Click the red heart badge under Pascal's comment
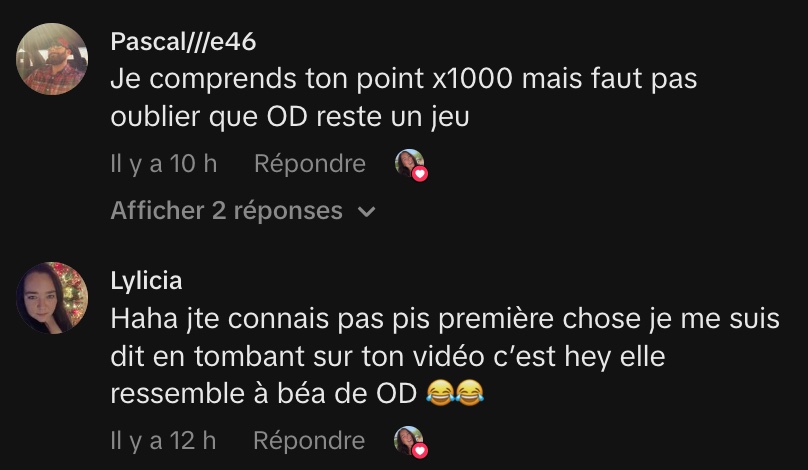This screenshot has height=470, width=808. 420,174
